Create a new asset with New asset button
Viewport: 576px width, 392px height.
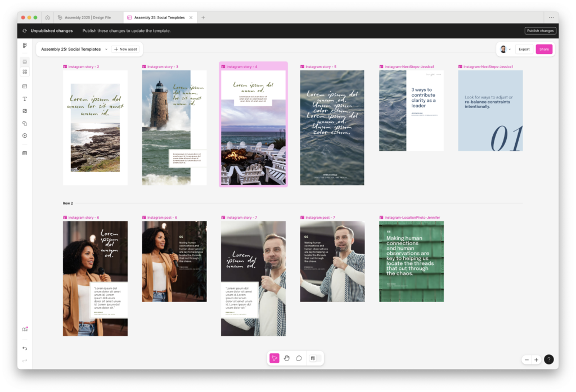coord(125,49)
